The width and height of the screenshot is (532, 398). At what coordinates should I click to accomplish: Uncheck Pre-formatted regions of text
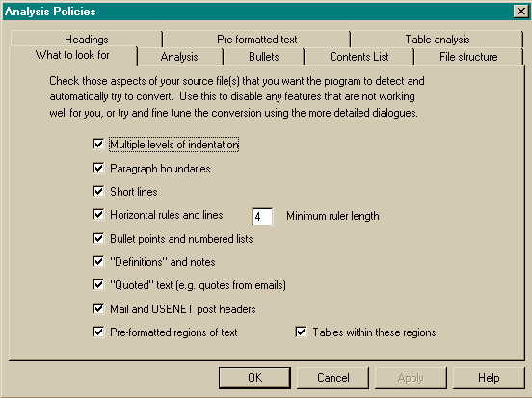98,332
